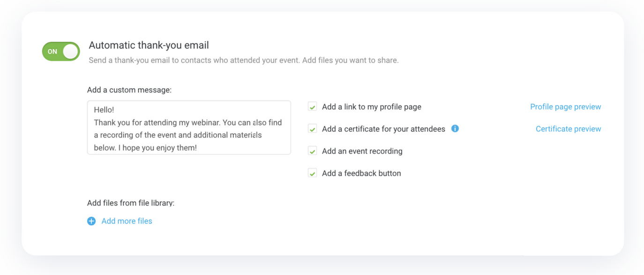Uncheck the event recording checkbox
This screenshot has height=275, width=644.
coord(312,151)
